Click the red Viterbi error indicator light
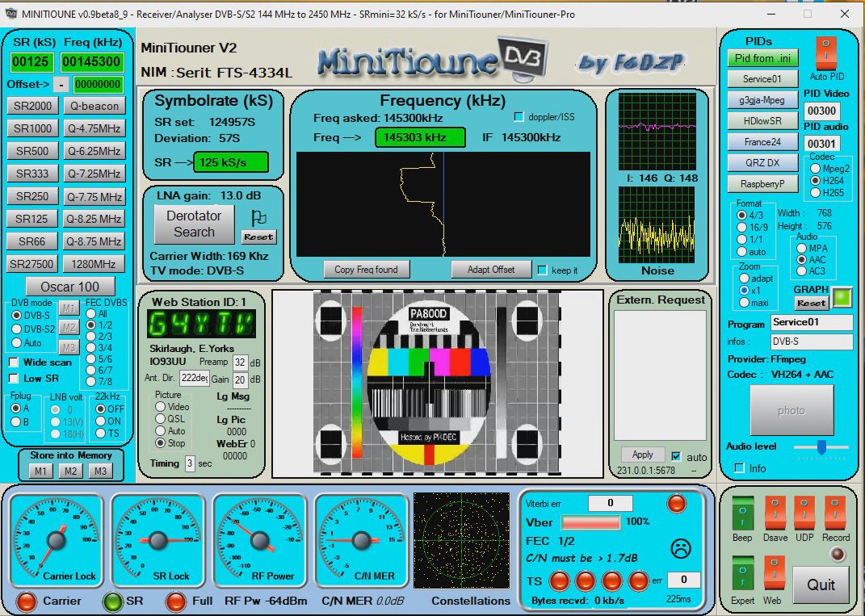Viewport: 865px width, 616px height. (x=676, y=503)
